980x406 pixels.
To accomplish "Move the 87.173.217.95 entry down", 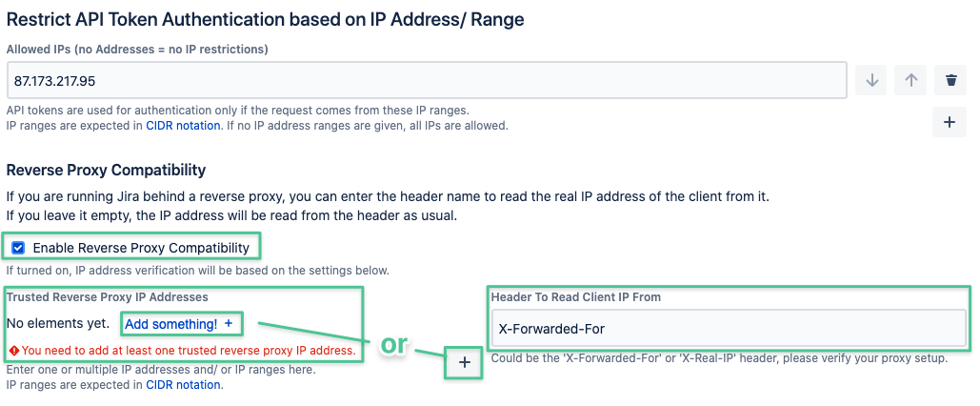I will (870, 80).
